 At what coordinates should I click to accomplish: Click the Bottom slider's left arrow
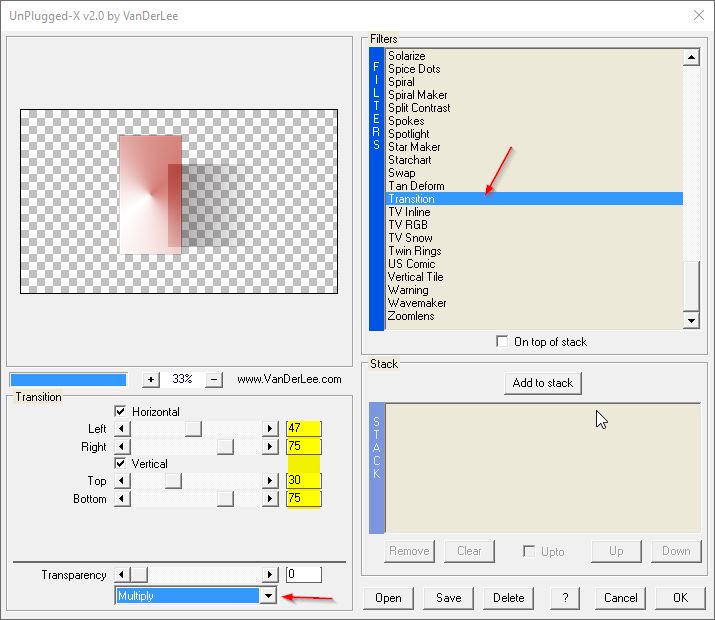(x=124, y=499)
